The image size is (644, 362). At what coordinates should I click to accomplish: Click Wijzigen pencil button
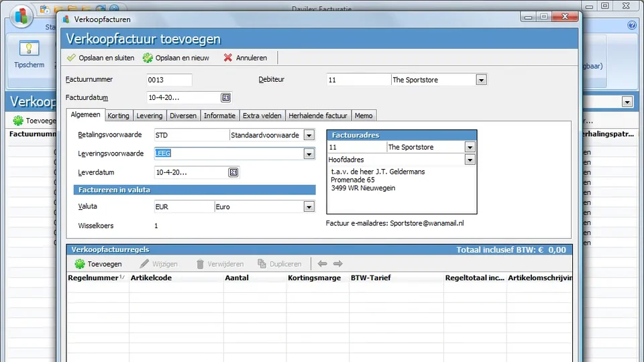pos(158,264)
